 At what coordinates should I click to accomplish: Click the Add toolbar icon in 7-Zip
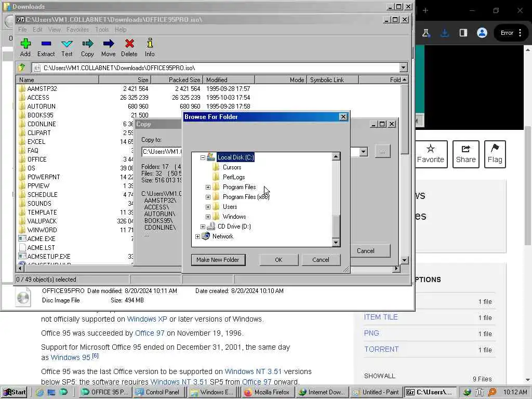tap(25, 47)
